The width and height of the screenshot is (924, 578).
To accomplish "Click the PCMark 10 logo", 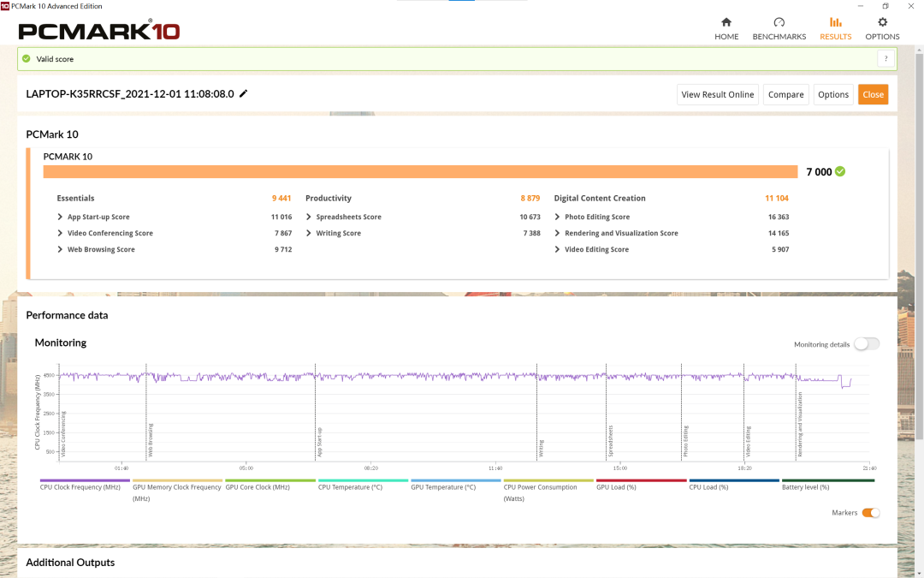I will point(99,31).
